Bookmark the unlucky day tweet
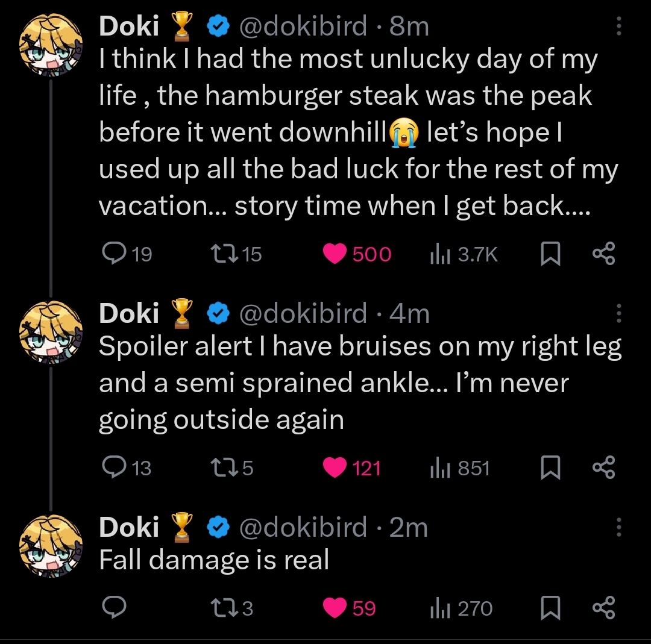 coord(549,254)
